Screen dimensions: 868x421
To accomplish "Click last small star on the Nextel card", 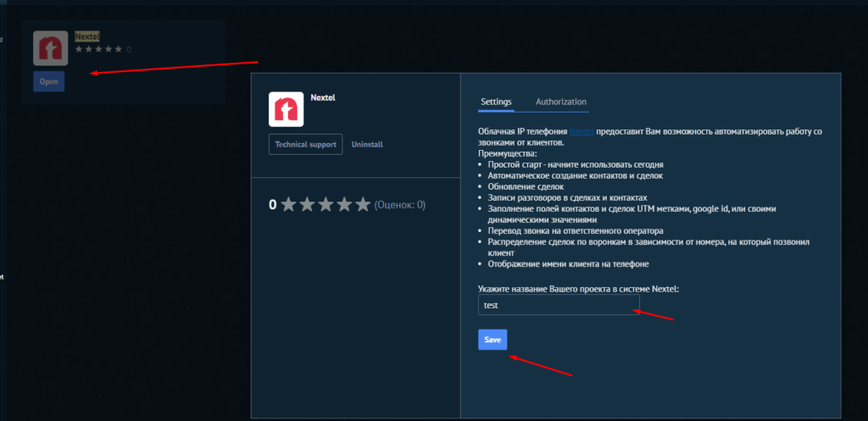I will [x=118, y=49].
